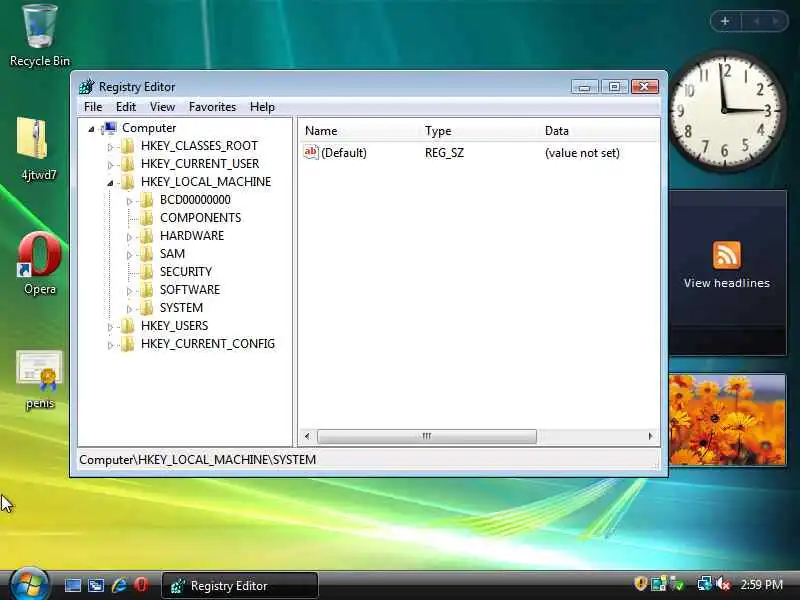Click the SAM folder icon

146,254
